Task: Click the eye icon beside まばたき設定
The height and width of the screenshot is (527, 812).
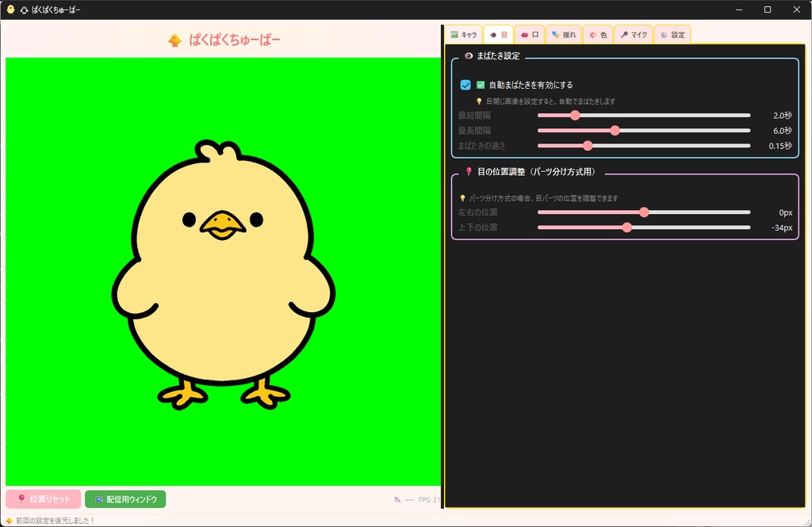Action: point(469,56)
